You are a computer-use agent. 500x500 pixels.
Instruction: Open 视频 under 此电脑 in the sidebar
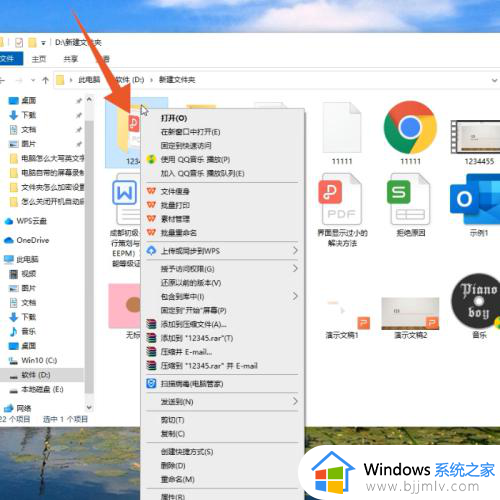tap(23, 274)
